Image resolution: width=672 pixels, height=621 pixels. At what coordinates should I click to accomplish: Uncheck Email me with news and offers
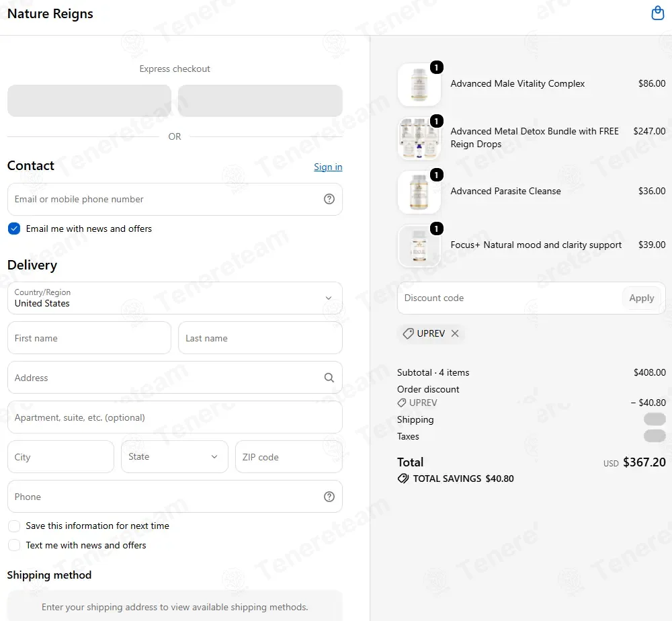(14, 229)
